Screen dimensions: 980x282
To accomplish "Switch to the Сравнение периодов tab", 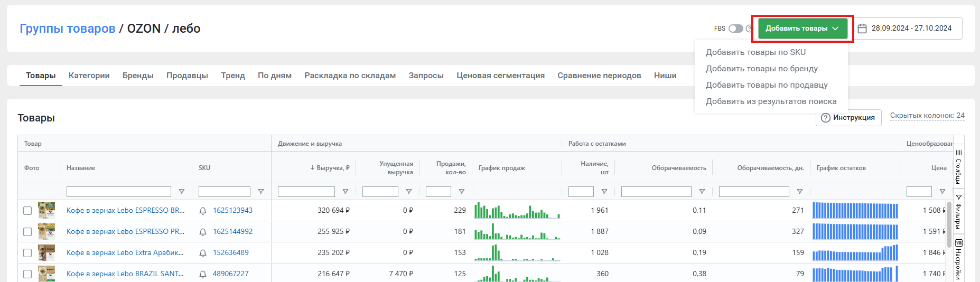I will tap(599, 76).
